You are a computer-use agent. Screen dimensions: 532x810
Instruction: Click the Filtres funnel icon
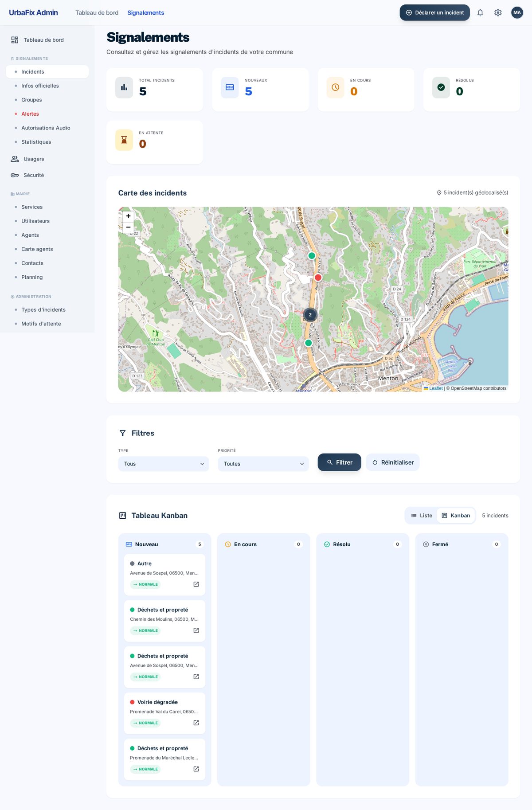(123, 433)
